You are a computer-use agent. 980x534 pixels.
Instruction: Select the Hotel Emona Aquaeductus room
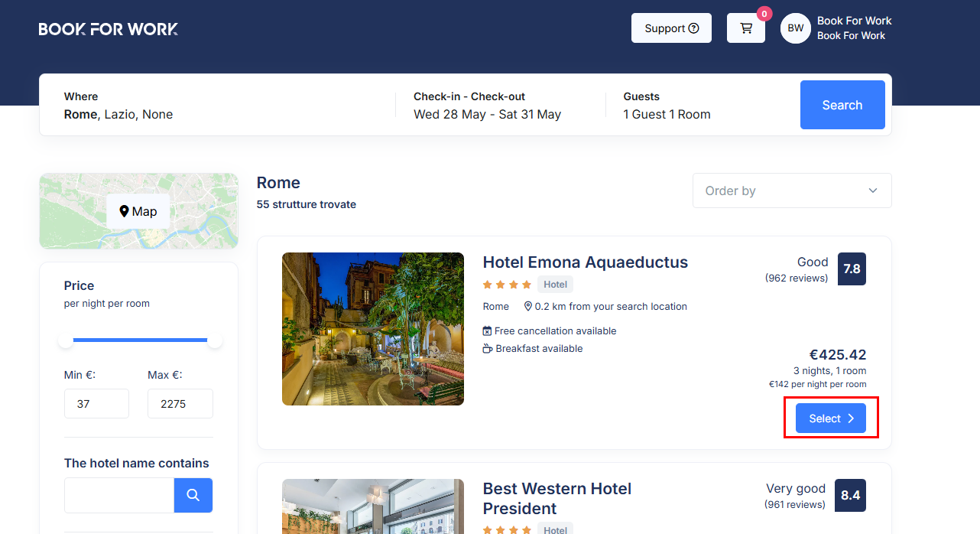tap(830, 418)
